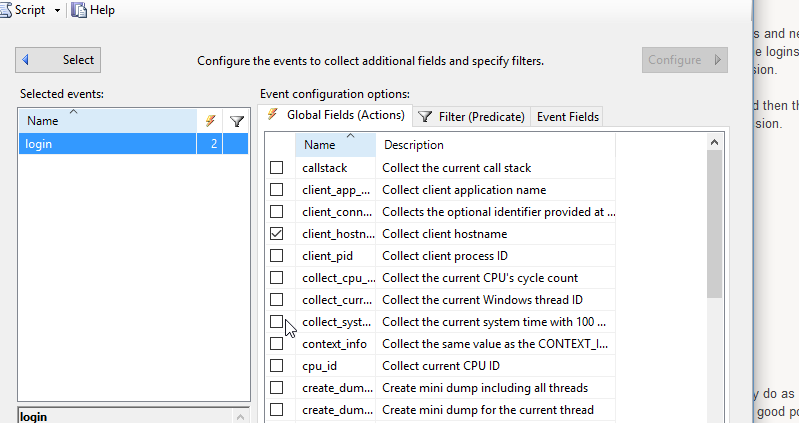Enable the context_info checkbox
799x423 pixels.
(x=277, y=344)
